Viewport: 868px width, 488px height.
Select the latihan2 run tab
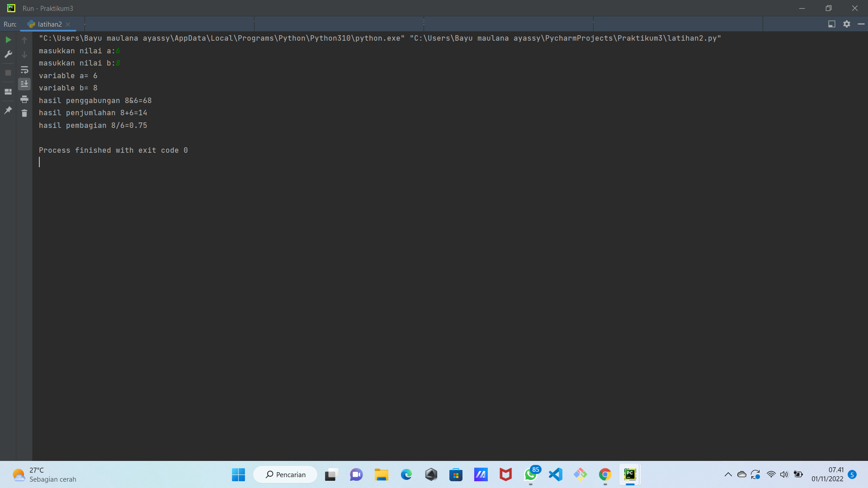(x=49, y=24)
